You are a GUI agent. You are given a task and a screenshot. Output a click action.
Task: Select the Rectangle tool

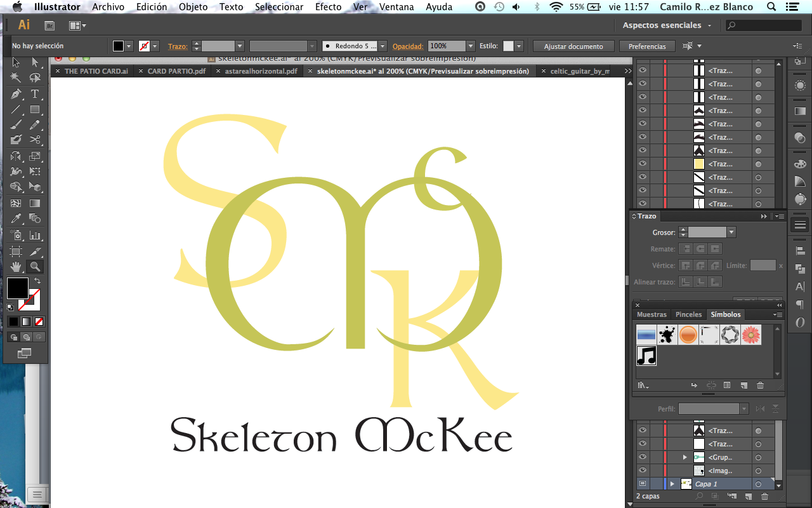pos(35,109)
